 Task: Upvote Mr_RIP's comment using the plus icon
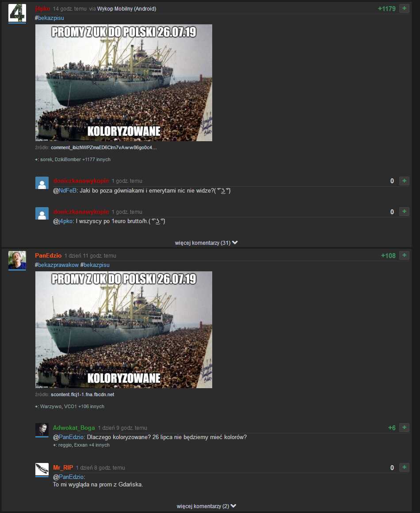pyautogui.click(x=404, y=467)
